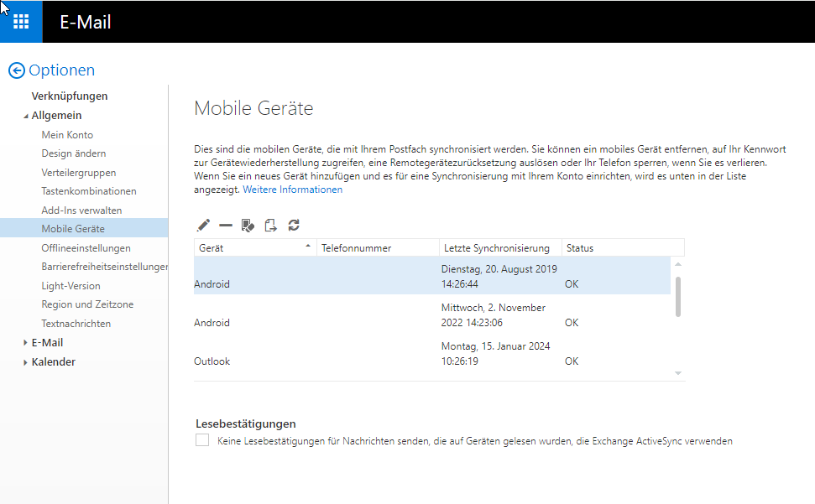Screen dimensions: 815x504
Task: Enable the Lesebestätigungen checkbox
Action: click(202, 440)
